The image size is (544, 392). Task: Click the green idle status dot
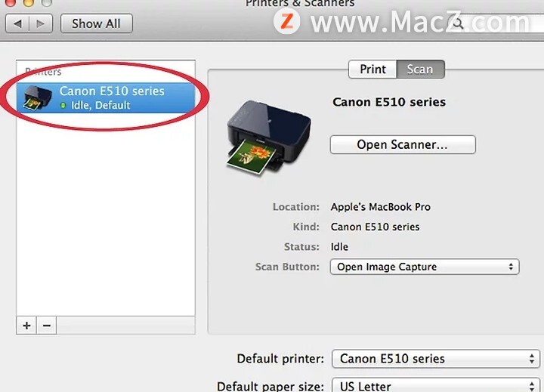point(63,105)
